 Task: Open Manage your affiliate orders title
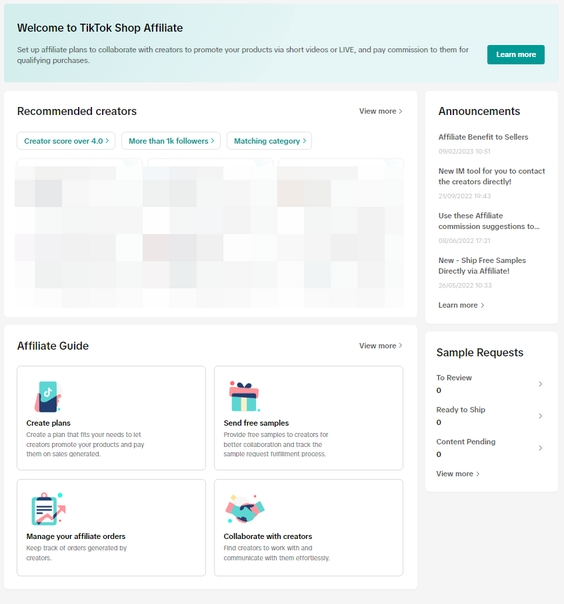tap(76, 536)
